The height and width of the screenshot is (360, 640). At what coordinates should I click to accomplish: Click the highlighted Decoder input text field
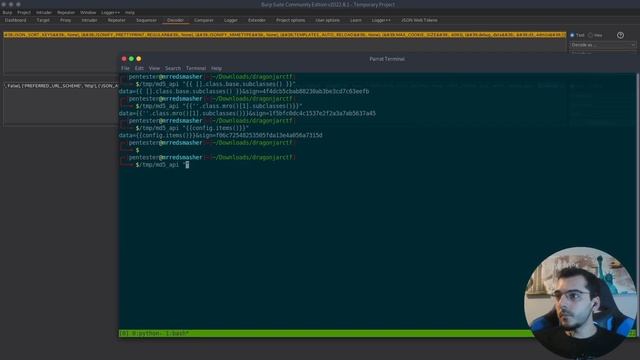pos(284,35)
